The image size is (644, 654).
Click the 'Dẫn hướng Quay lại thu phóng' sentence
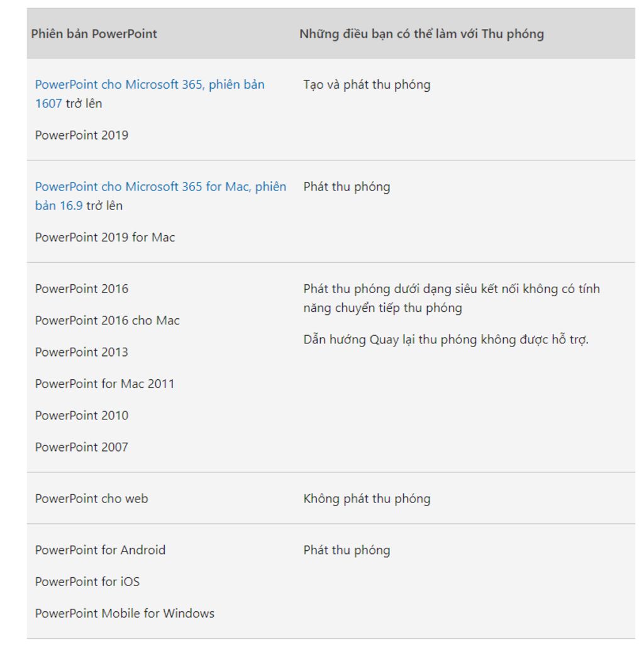pos(446,340)
